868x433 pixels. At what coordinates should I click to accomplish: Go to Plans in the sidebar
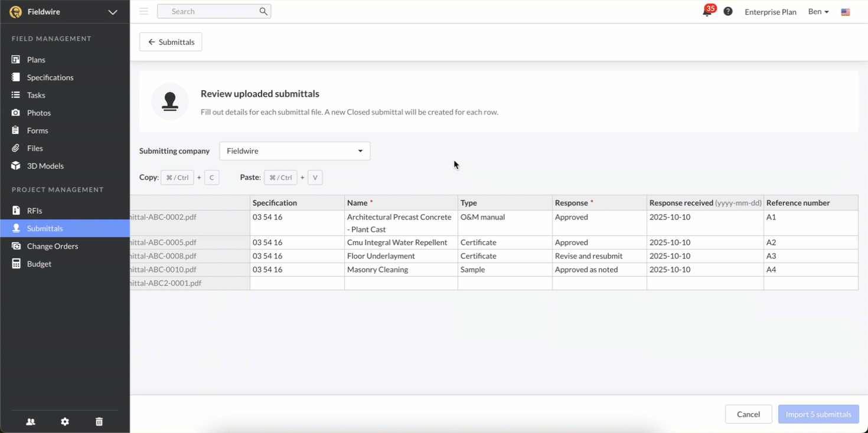[x=36, y=60]
